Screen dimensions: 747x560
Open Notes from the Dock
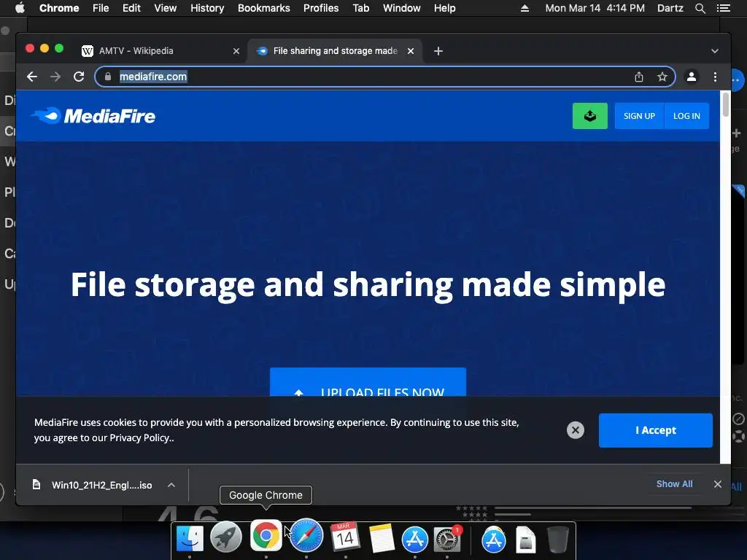pyautogui.click(x=382, y=539)
